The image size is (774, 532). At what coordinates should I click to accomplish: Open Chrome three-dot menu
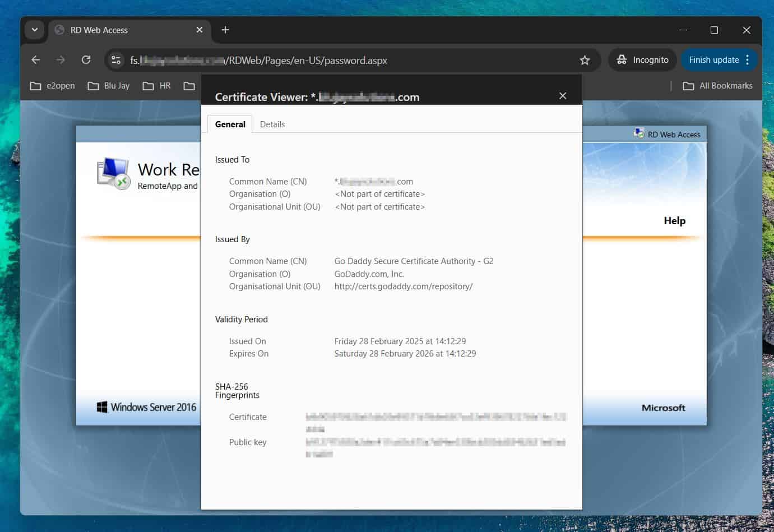click(x=748, y=60)
